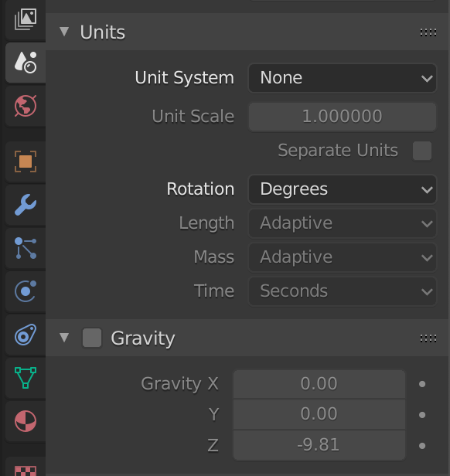The image size is (450, 476).
Task: Open the Unit System dropdown
Action: click(x=343, y=78)
